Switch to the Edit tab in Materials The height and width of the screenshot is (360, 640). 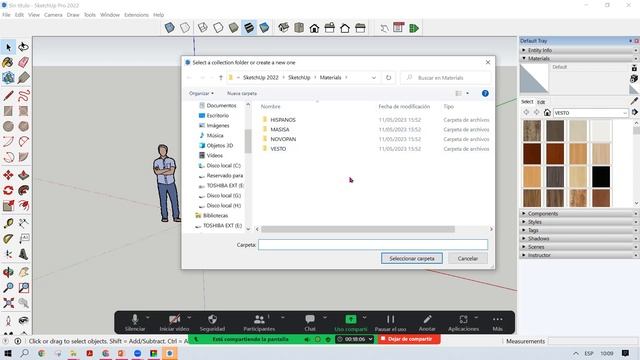tap(541, 102)
